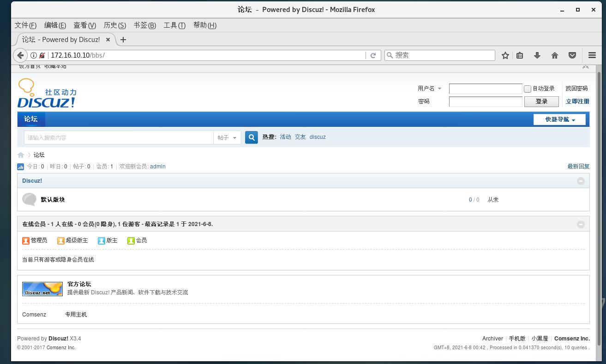The height and width of the screenshot is (364, 606).
Task: Go to Firefox home page icon
Action: pos(555,55)
